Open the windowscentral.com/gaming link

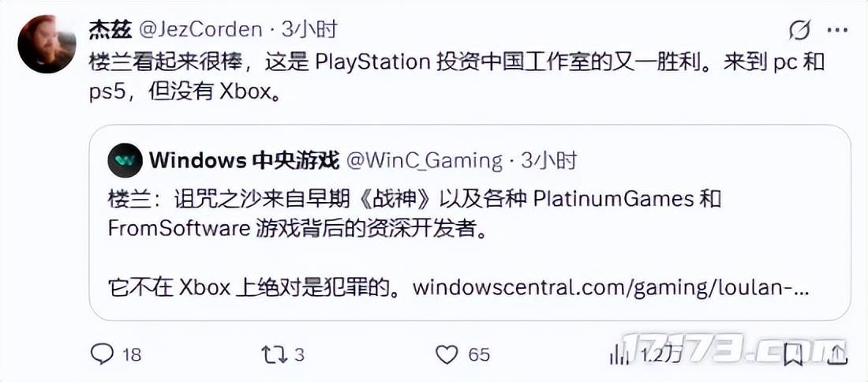pyautogui.click(x=612, y=287)
